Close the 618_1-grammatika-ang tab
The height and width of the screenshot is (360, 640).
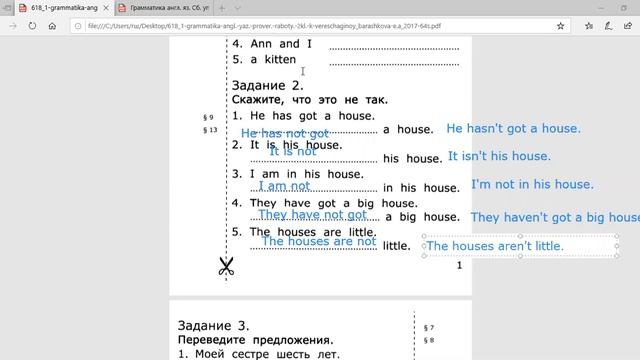point(106,8)
